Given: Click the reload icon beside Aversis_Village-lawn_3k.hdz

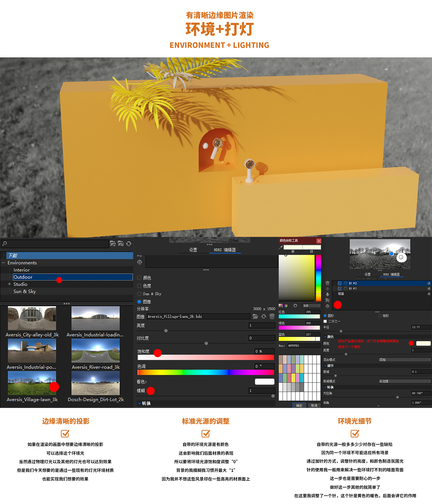Looking at the screenshot, I should point(264,317).
